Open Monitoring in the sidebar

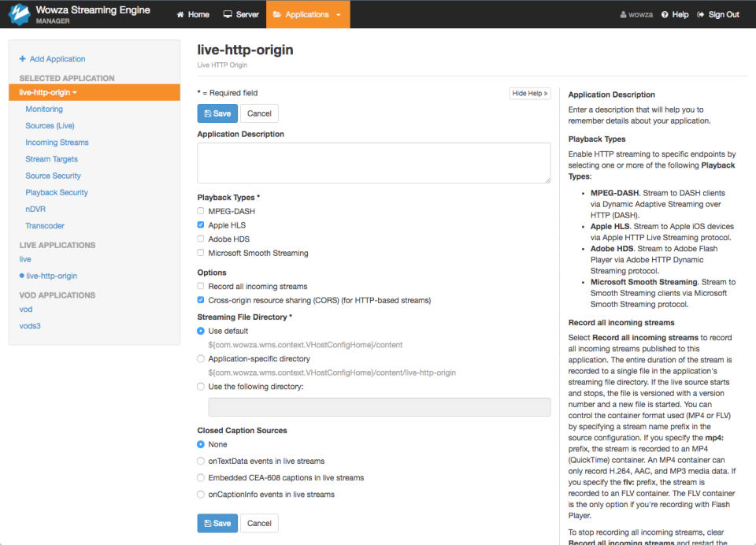tap(44, 109)
